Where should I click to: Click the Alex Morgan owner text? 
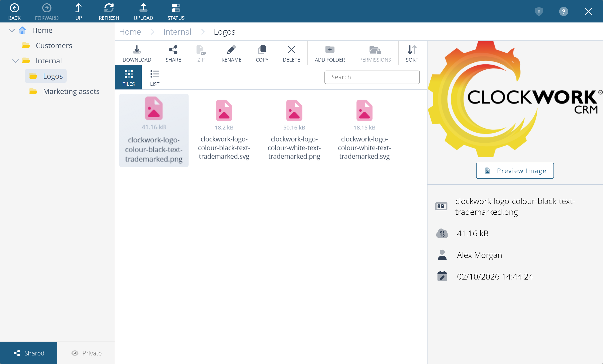click(479, 255)
